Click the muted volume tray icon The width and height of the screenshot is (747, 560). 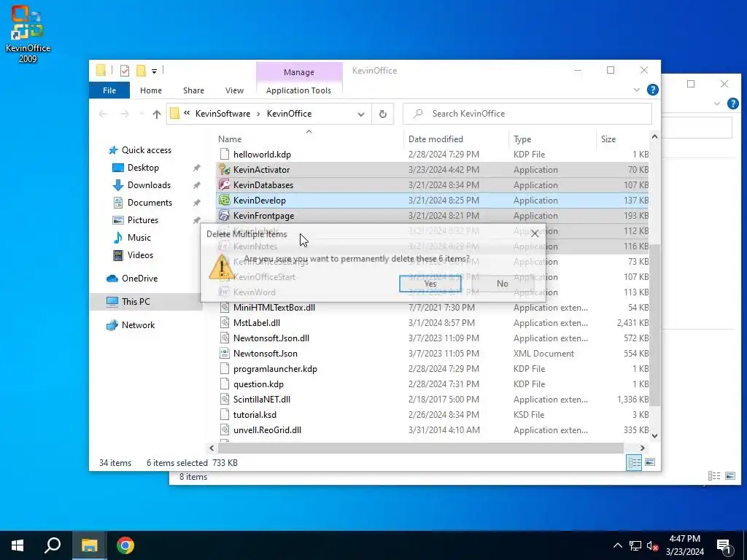[652, 545]
